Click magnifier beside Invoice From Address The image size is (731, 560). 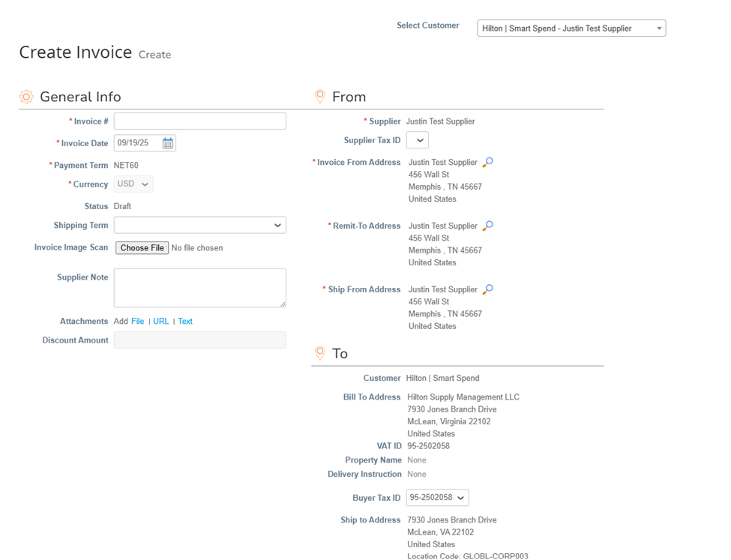488,162
